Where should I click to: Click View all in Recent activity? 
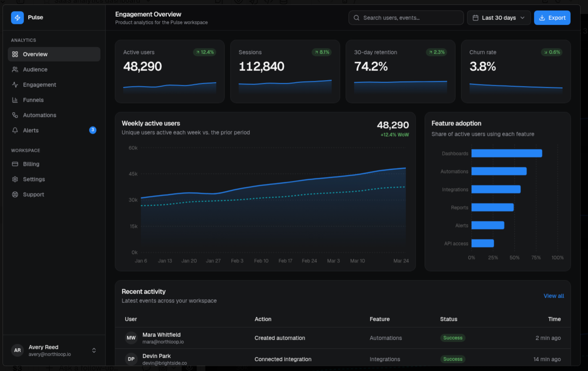[554, 296]
